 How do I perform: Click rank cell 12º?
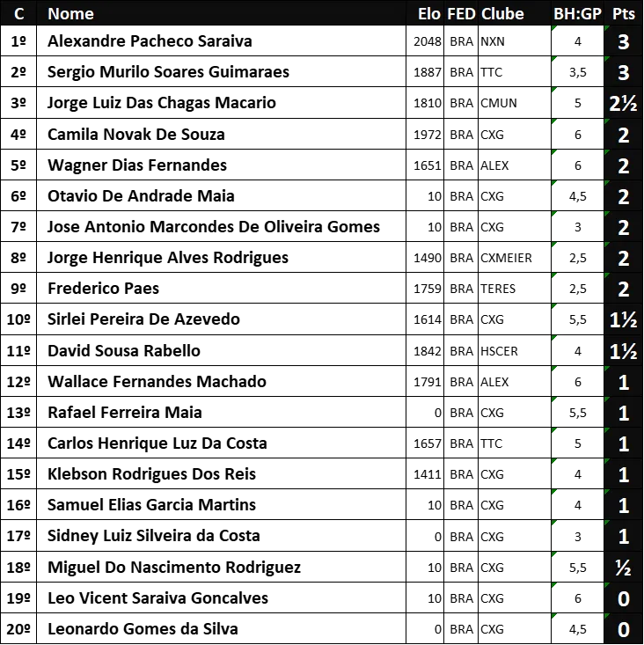18,382
